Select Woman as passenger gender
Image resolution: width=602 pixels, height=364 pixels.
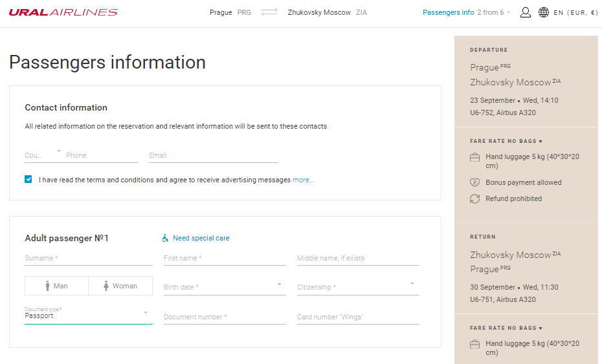[x=120, y=286]
